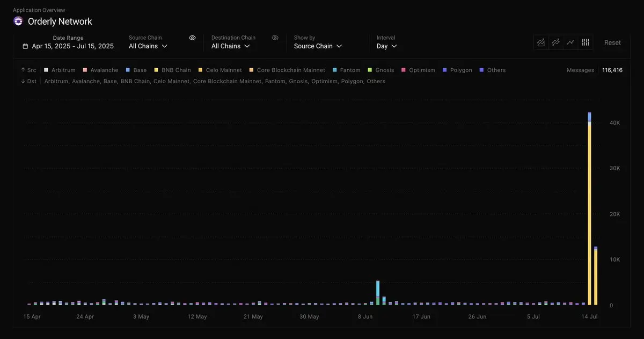Open Destination Chain All Chains dropdown

pyautogui.click(x=231, y=46)
